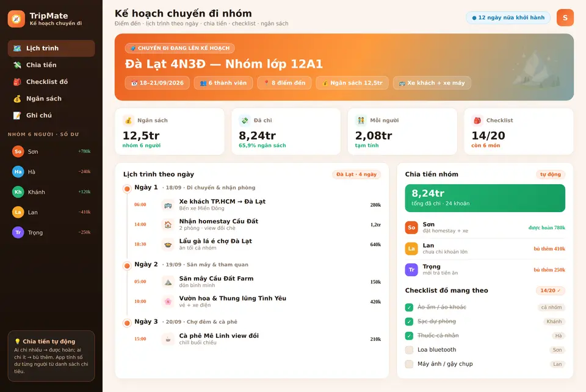Click the Ngày 3 timeline marker
Image resolution: width=586 pixels, height=392 pixels.
127,323
